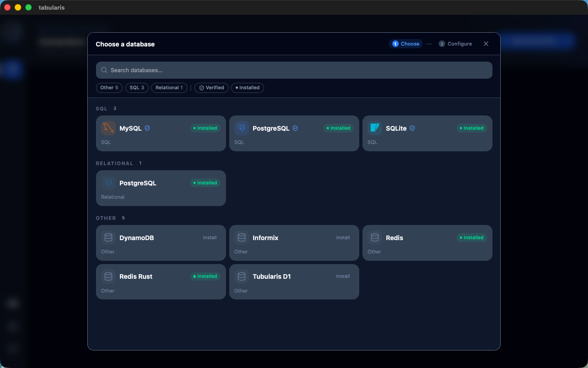
Task: Toggle the SQL 3 filter chip
Action: (x=137, y=87)
